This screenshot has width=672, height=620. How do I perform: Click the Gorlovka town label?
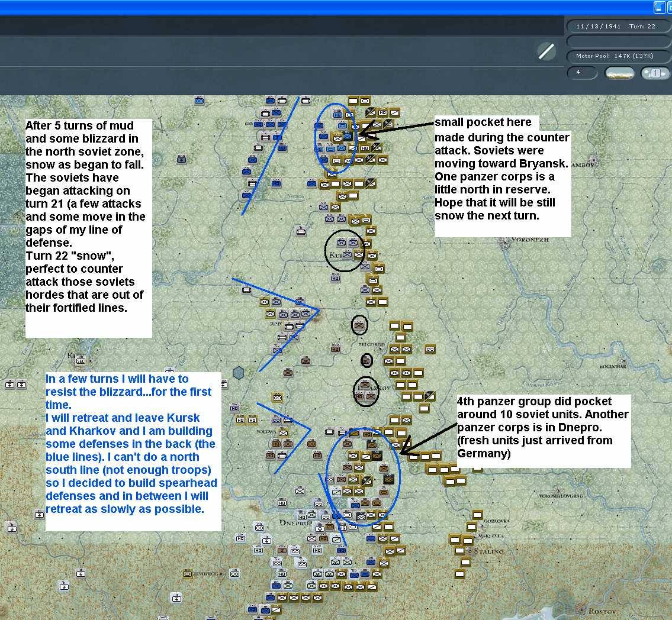497,521
